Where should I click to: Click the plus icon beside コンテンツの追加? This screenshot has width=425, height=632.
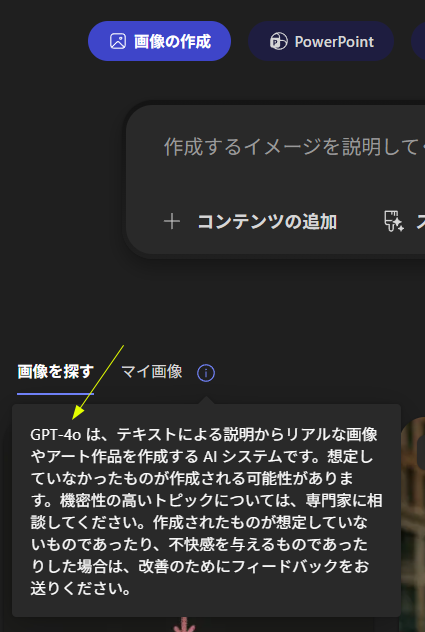point(172,221)
